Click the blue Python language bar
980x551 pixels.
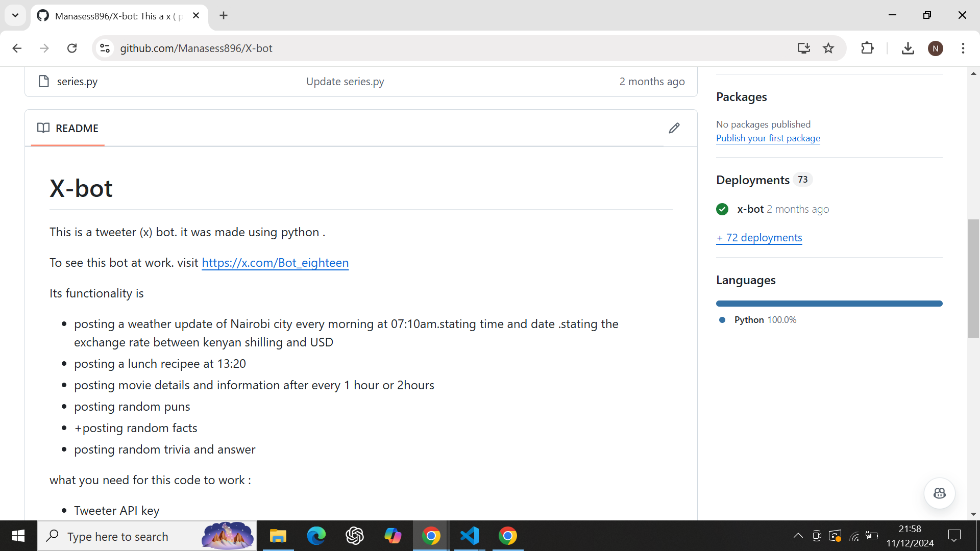pos(829,304)
